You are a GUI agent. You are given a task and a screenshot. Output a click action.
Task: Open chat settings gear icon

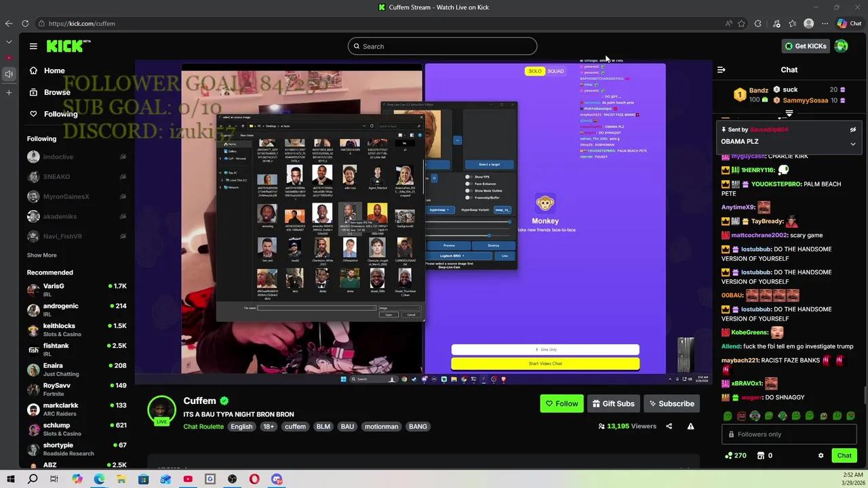point(821,455)
